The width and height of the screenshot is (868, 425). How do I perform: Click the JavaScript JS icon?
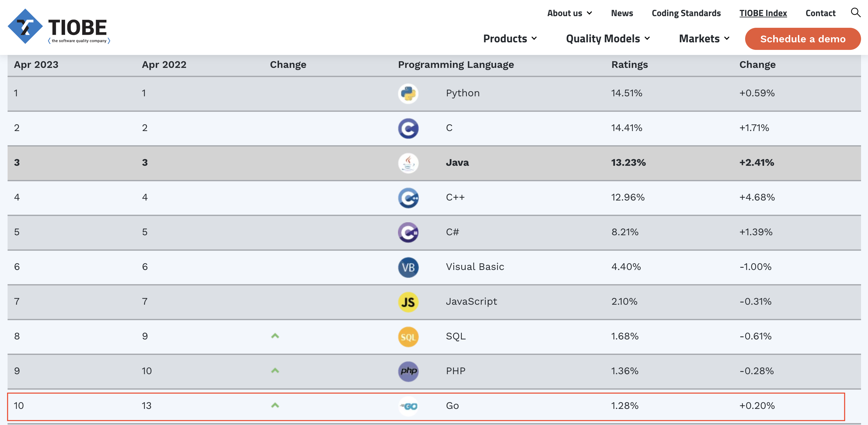click(x=408, y=302)
